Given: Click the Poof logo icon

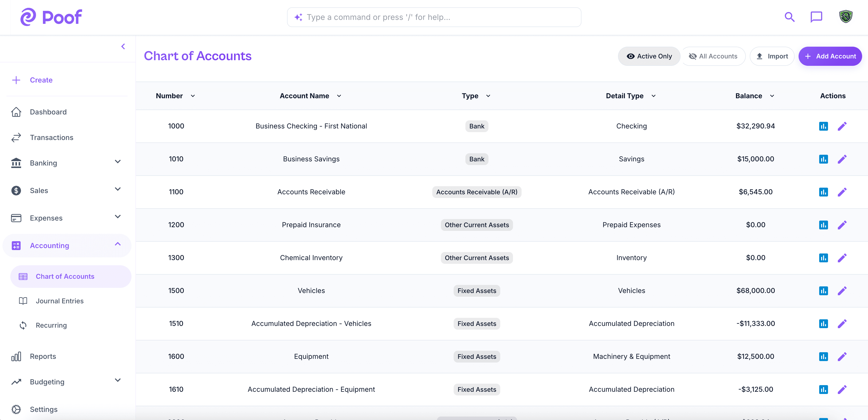Looking at the screenshot, I should (x=29, y=16).
